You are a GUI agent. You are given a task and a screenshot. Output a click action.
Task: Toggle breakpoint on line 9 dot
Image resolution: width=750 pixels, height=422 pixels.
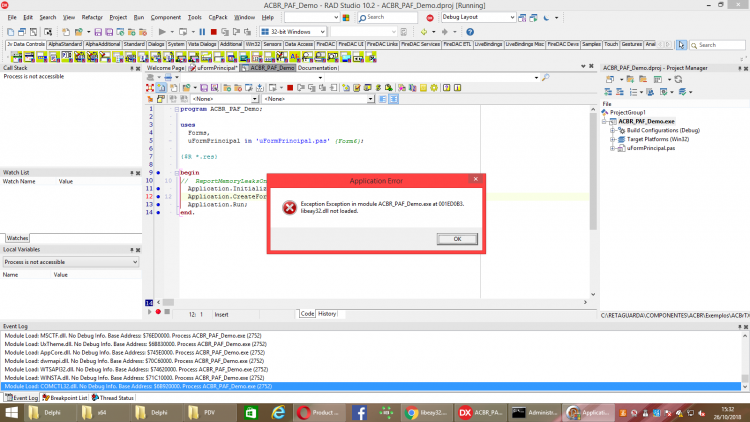[x=158, y=173]
